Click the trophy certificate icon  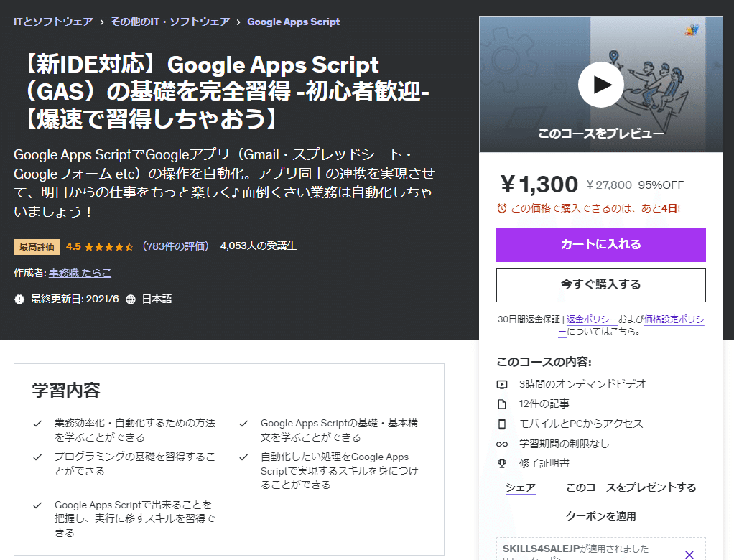coord(502,464)
